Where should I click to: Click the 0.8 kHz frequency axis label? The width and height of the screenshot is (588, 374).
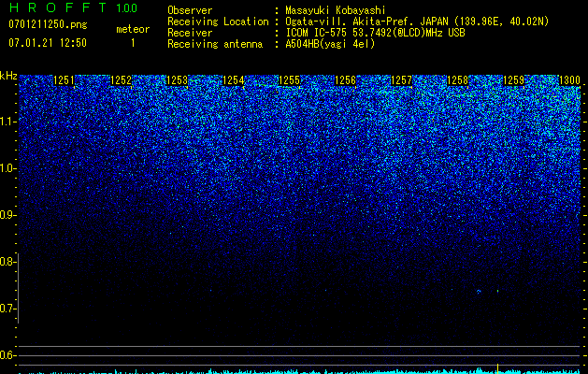[7, 262]
